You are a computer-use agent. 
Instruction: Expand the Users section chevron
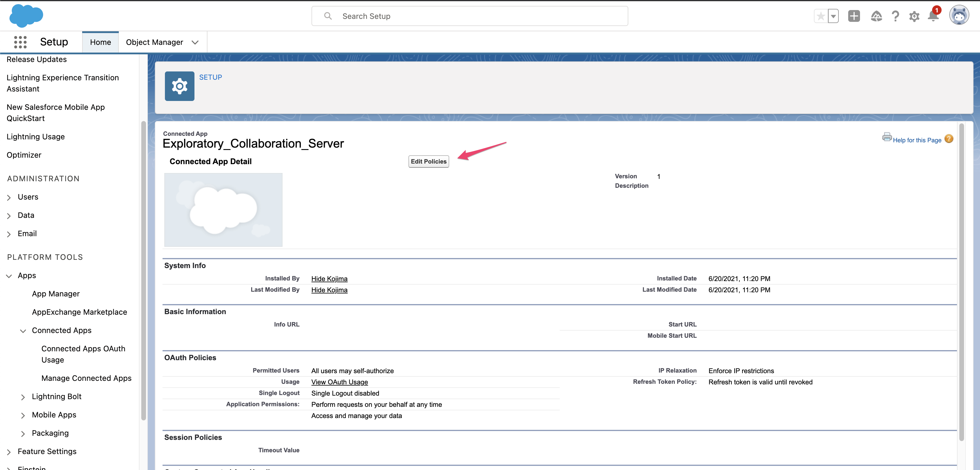coord(9,198)
